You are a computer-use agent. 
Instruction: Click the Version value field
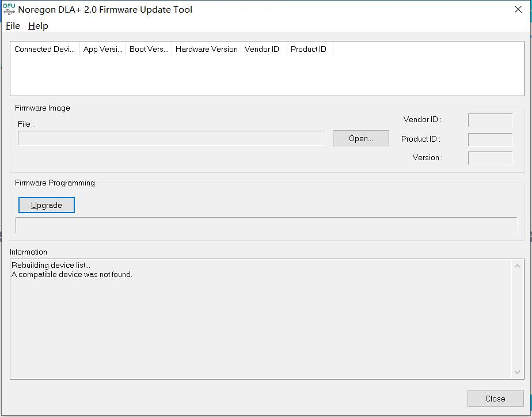(491, 158)
